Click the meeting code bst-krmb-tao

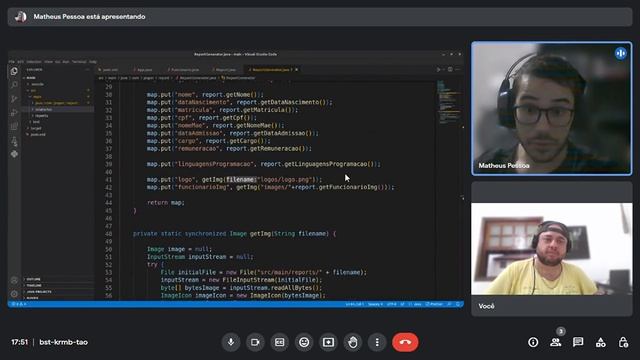[64, 342]
